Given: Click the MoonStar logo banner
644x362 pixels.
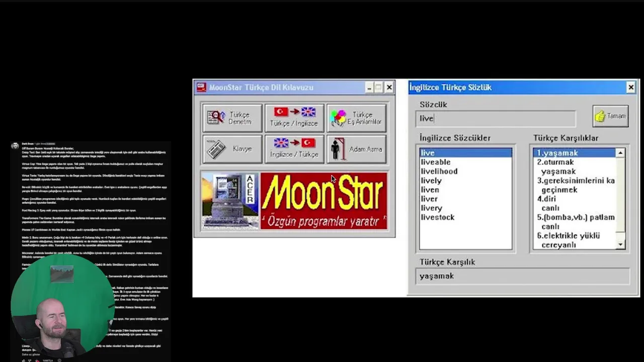Looking at the screenshot, I should click(x=324, y=201).
